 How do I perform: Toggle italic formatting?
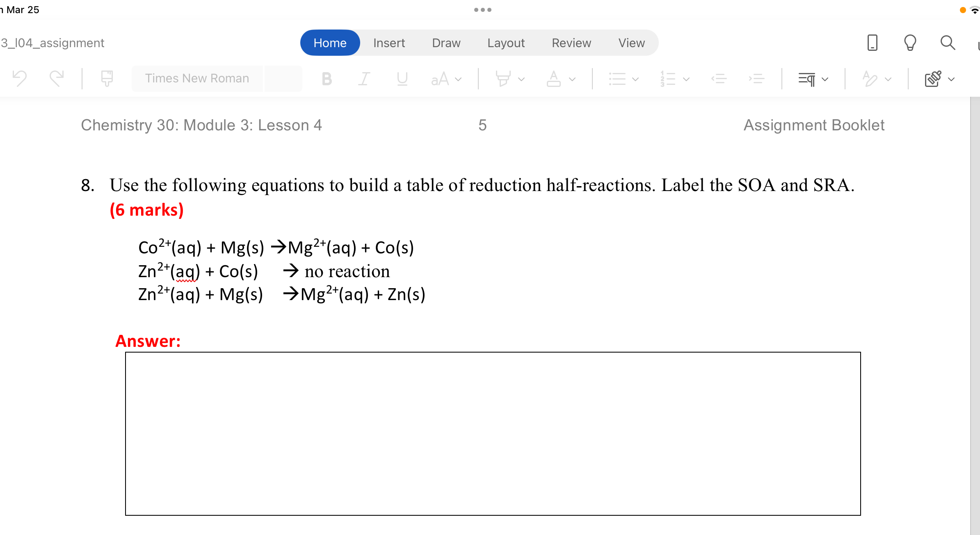click(x=364, y=79)
